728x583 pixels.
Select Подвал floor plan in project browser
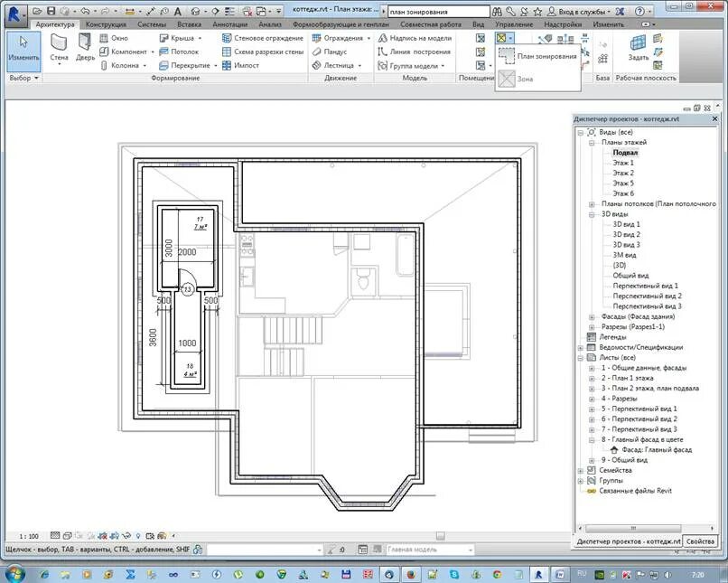coord(625,153)
